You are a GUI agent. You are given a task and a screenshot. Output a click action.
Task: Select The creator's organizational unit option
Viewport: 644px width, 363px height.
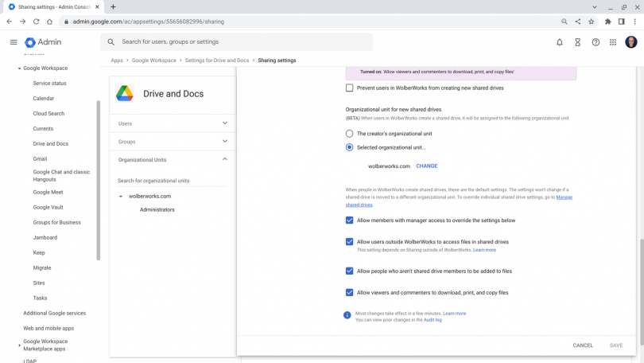[349, 134]
